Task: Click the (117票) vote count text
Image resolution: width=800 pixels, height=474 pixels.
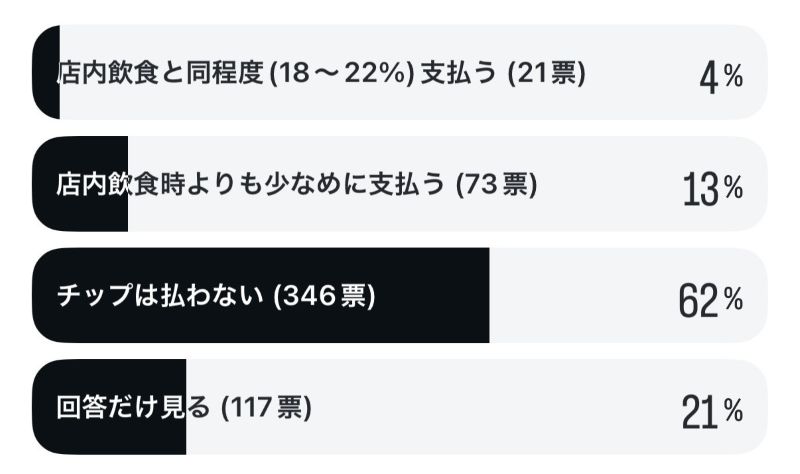Action: click(266, 408)
